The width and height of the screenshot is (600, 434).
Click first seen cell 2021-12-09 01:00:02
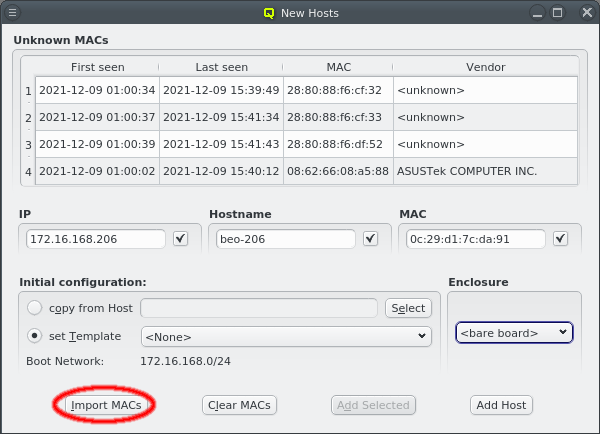(x=97, y=171)
